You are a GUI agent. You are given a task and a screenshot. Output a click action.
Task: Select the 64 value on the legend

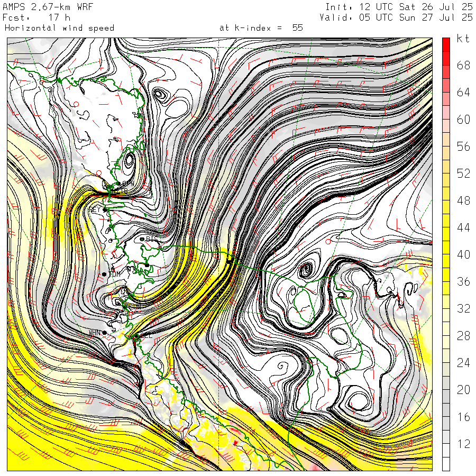(x=463, y=92)
